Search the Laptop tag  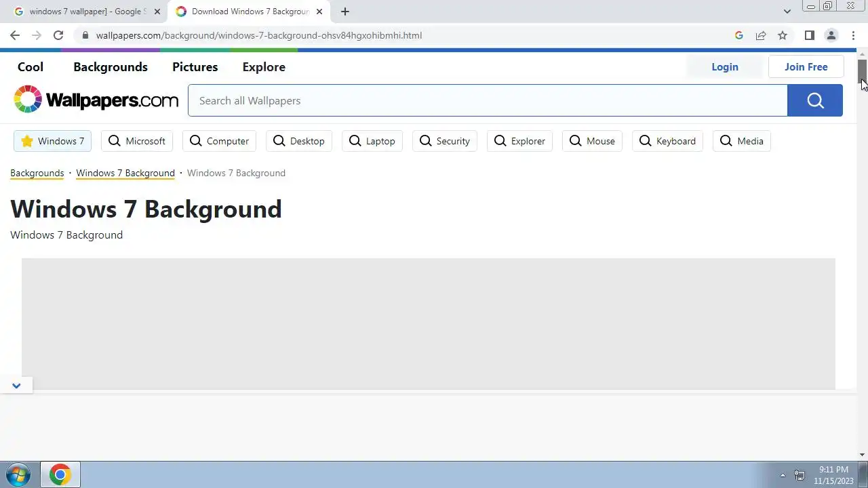pos(372,141)
